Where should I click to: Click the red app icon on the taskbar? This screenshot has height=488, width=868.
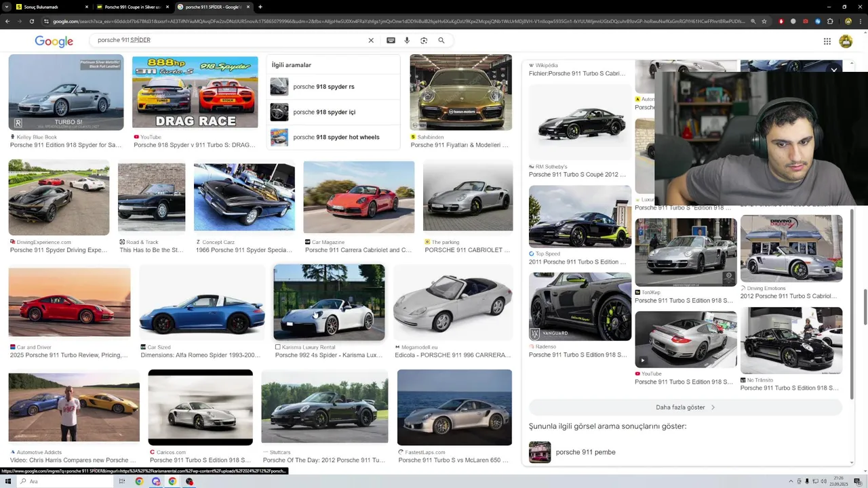click(189, 481)
